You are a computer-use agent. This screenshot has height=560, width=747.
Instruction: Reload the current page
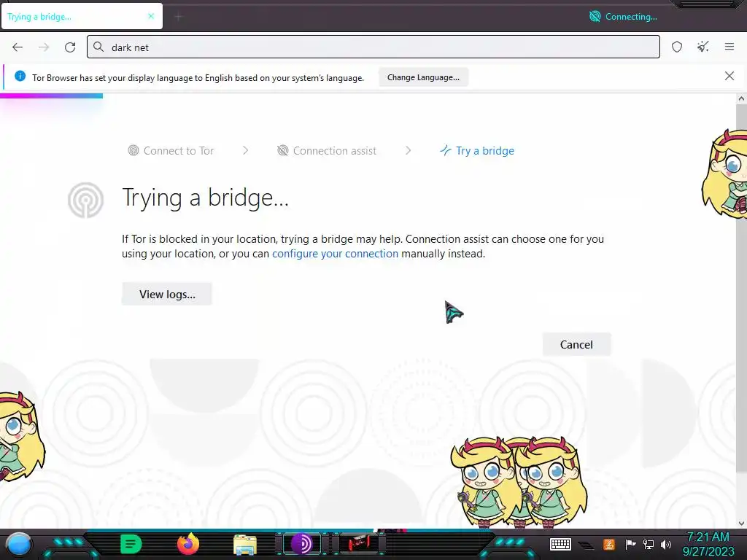click(x=70, y=47)
